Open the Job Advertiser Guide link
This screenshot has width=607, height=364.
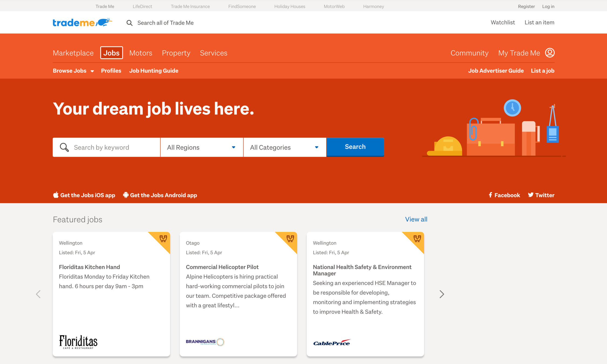pos(496,71)
